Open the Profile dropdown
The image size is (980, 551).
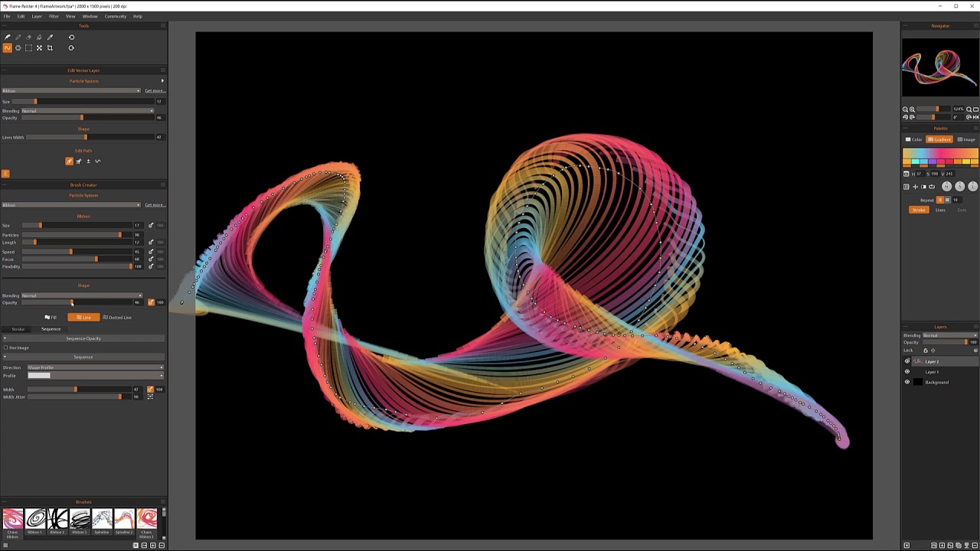click(x=95, y=376)
